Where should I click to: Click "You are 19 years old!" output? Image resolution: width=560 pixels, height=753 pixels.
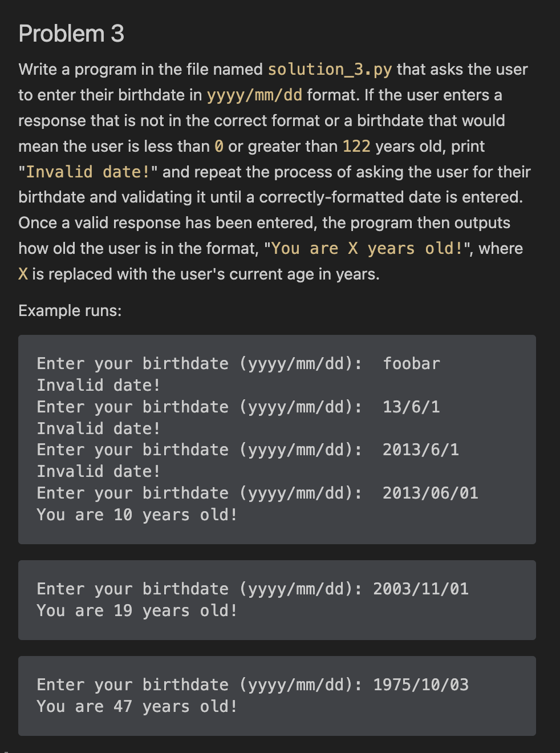(x=137, y=610)
